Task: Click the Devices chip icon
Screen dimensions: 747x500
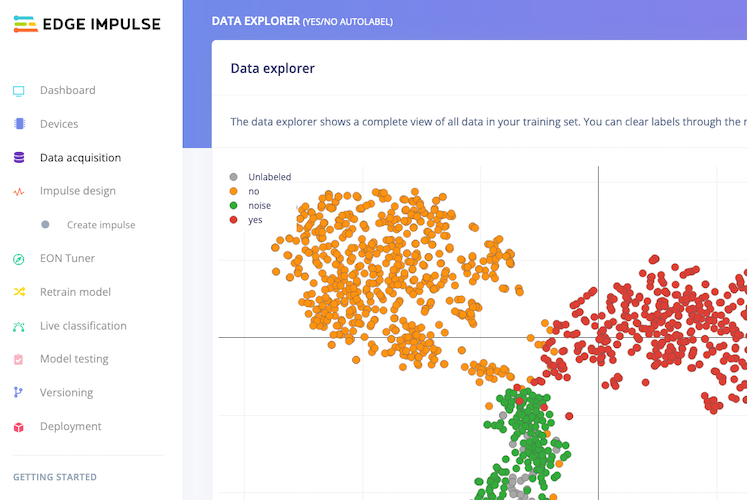Action: 19,124
